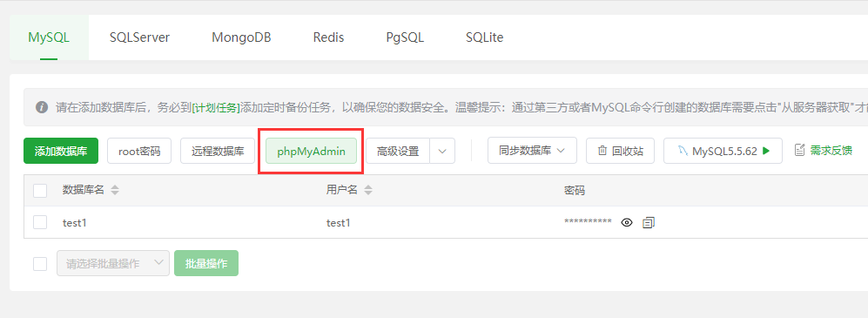Switch to the MySQL tab
The image size is (868, 318).
coord(49,37)
